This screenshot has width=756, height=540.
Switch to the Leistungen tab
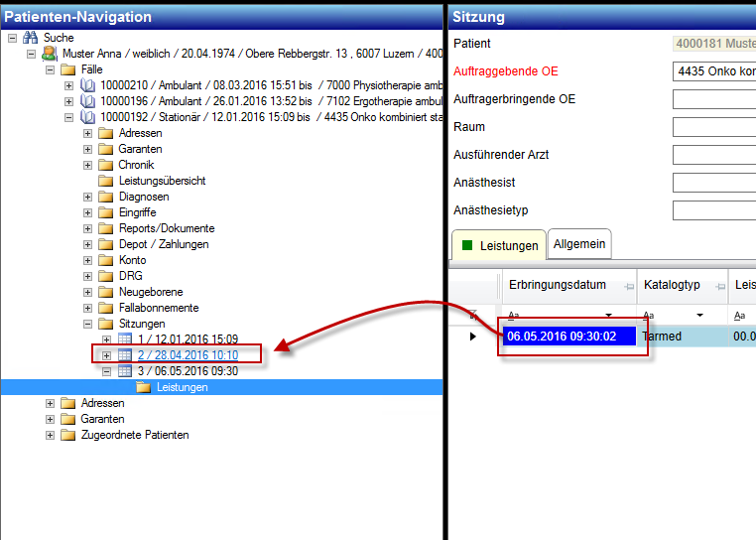[499, 245]
